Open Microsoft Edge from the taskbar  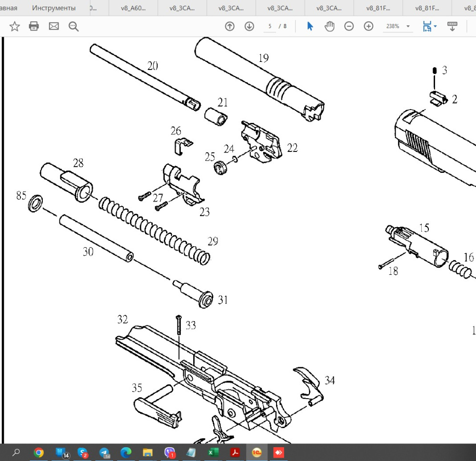click(x=126, y=453)
